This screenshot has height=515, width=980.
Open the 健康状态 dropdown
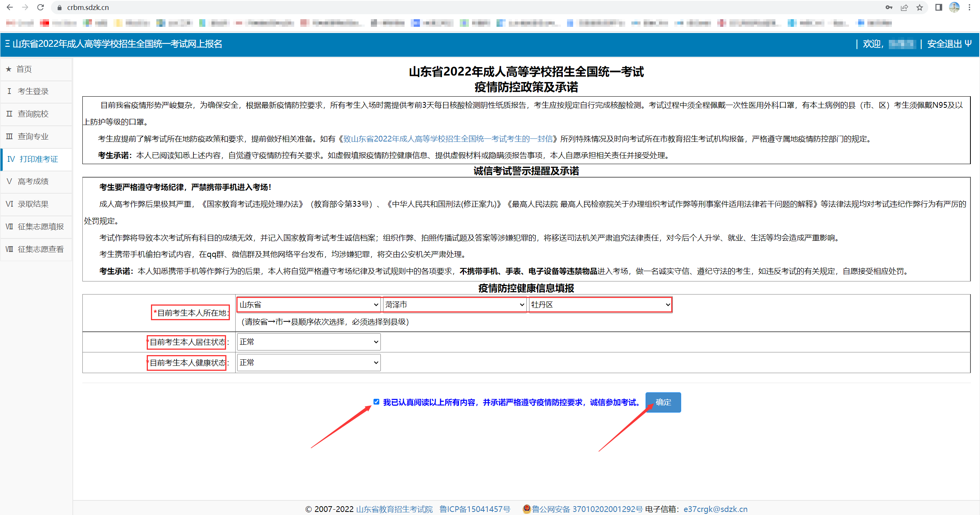coord(308,362)
